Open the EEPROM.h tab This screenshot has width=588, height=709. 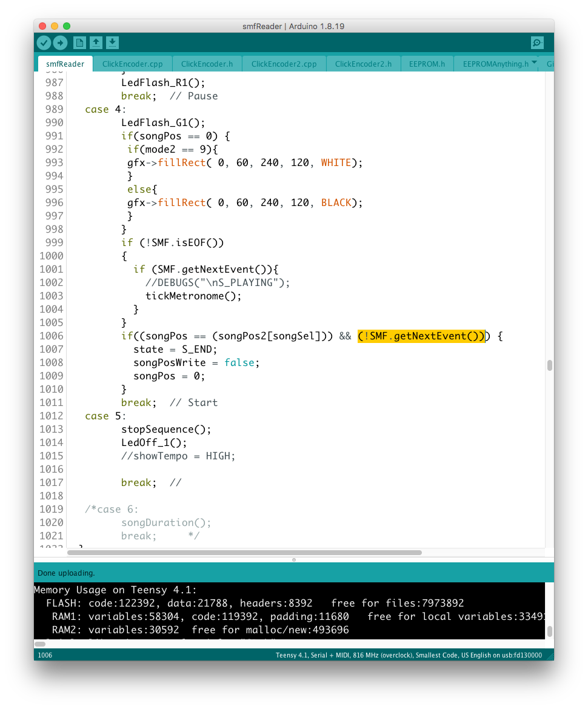[426, 64]
